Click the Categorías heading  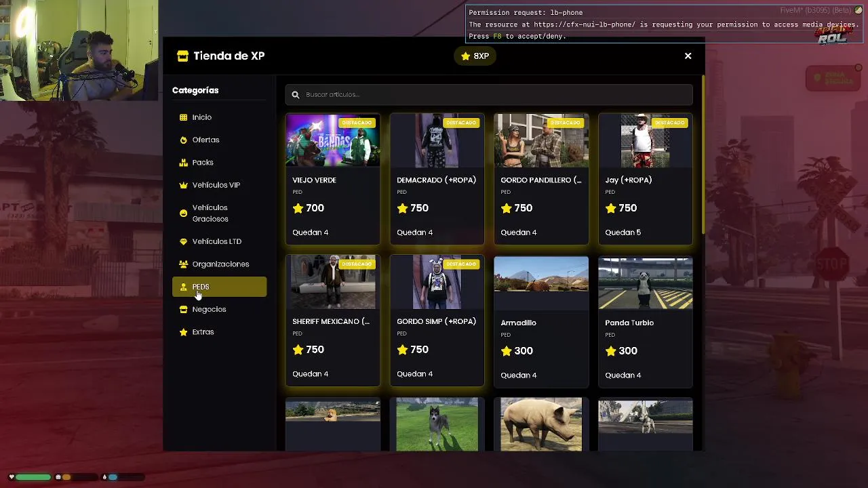pyautogui.click(x=195, y=90)
